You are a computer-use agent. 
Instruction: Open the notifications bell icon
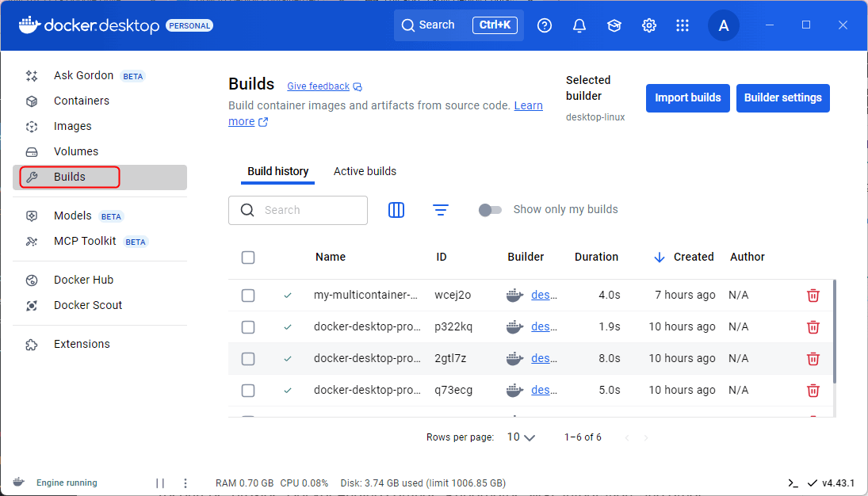pyautogui.click(x=579, y=25)
